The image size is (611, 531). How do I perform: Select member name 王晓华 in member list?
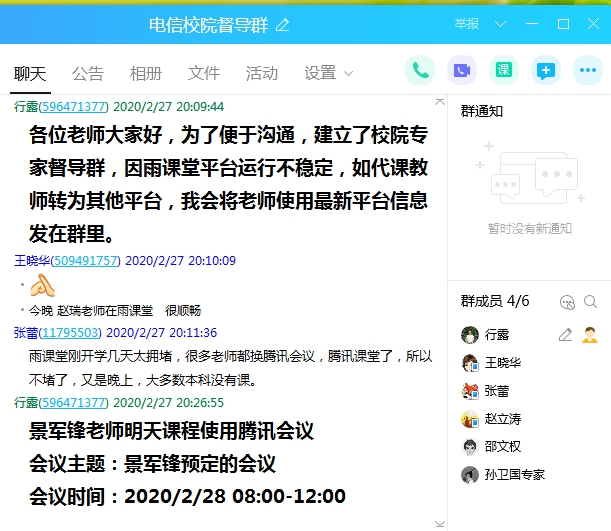tap(503, 363)
